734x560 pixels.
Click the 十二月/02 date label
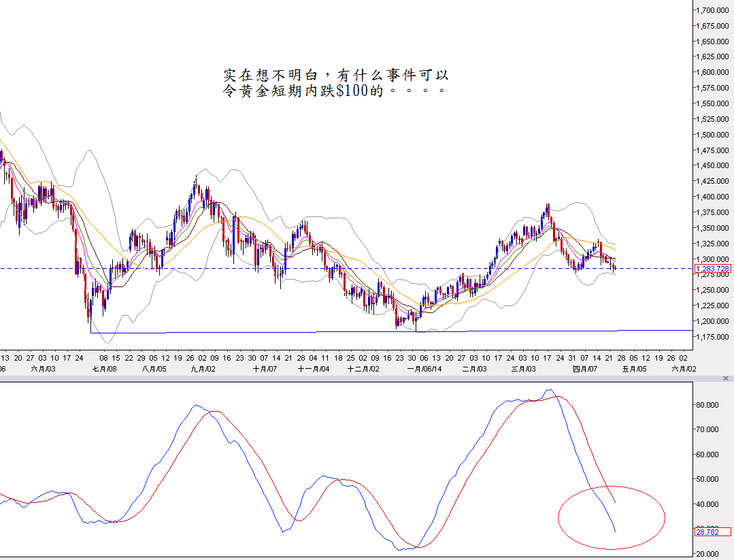click(363, 369)
